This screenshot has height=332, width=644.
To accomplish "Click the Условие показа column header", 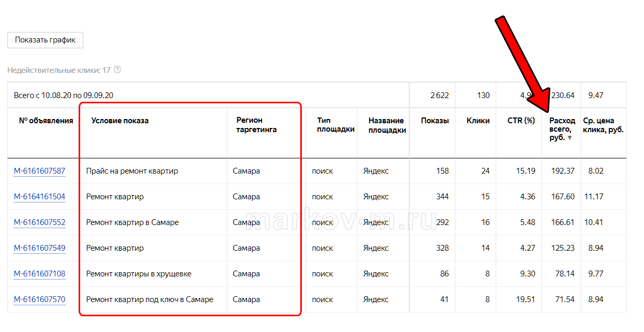I will (120, 121).
